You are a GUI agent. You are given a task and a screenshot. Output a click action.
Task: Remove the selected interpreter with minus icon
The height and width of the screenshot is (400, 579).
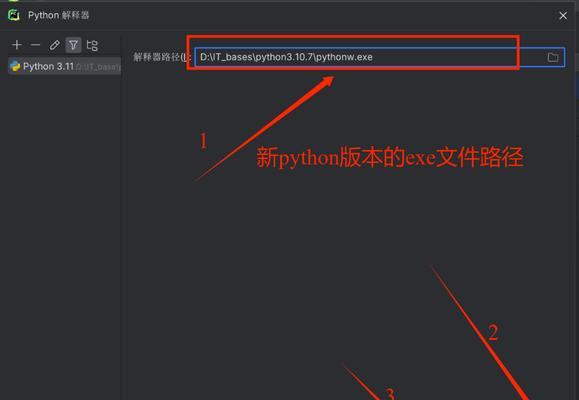pos(35,45)
